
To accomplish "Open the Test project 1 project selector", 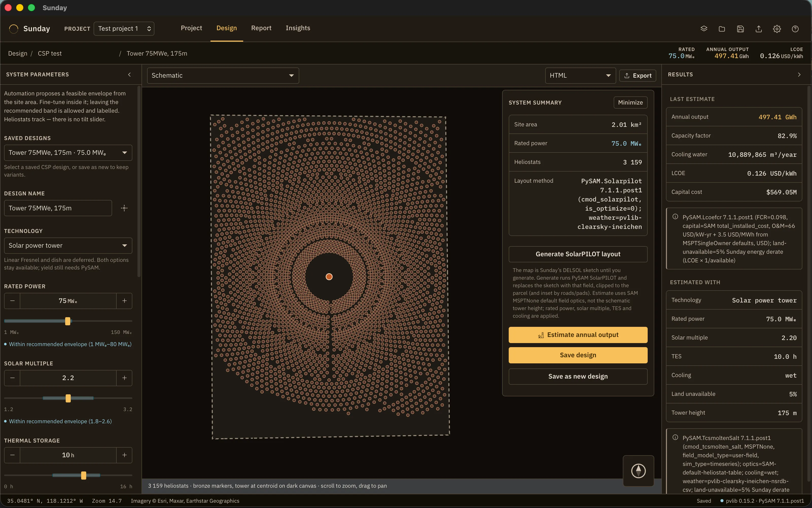I will pyautogui.click(x=124, y=29).
